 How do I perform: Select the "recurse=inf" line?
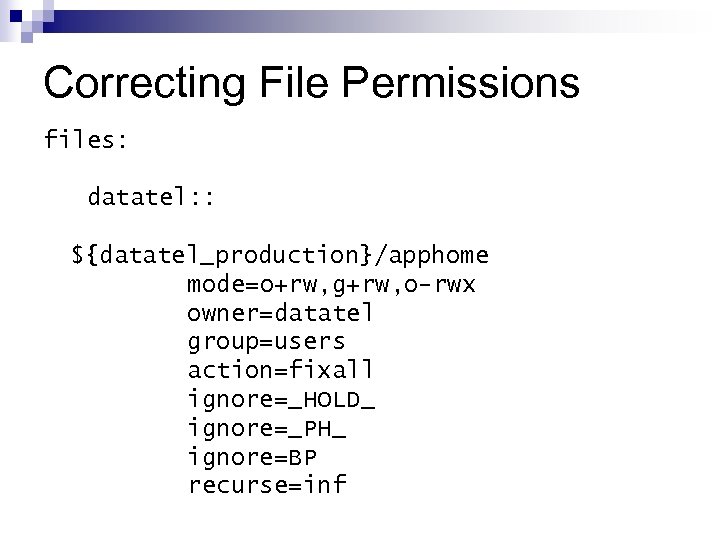266,487
